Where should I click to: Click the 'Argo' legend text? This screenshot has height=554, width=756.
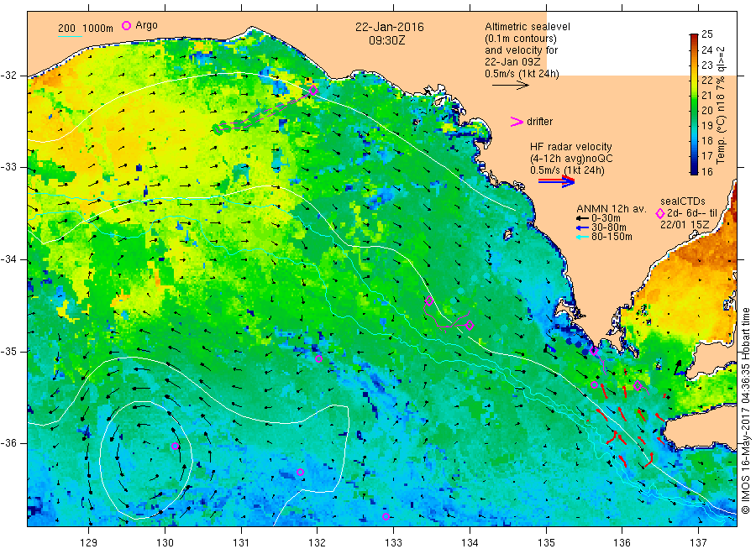pyautogui.click(x=146, y=25)
